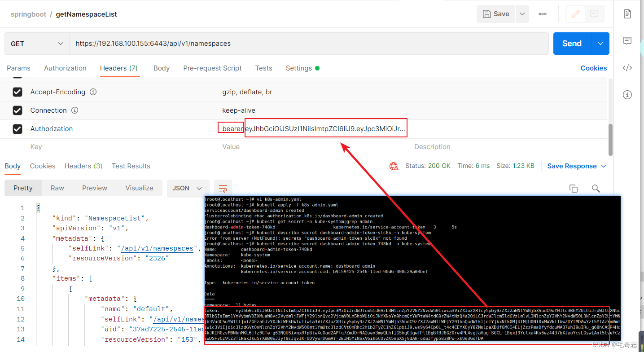The width and height of the screenshot is (644, 352).
Task: Click the empty Key field
Action: point(121,147)
